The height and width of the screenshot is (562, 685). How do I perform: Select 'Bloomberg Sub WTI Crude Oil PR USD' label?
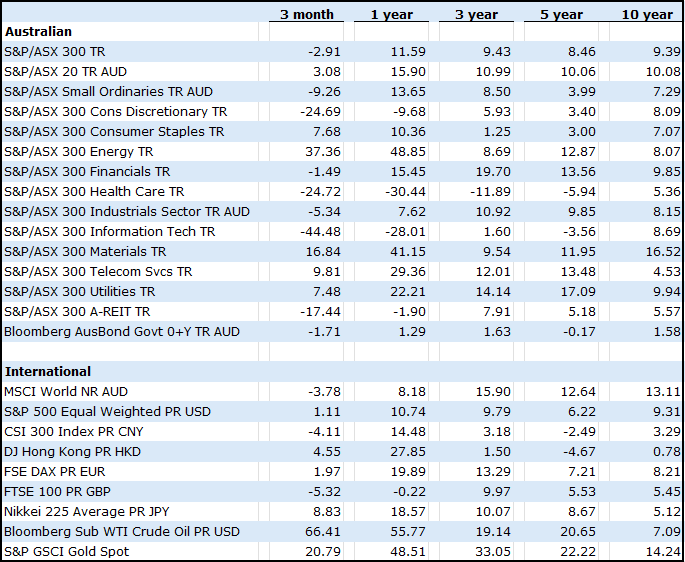[122, 532]
